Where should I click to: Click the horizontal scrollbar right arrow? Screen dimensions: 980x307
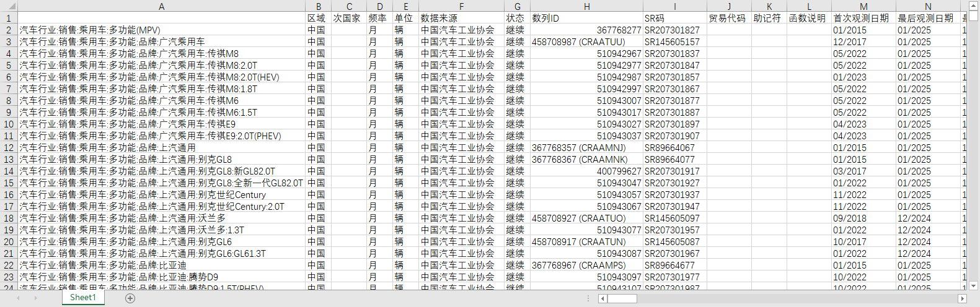click(962, 298)
